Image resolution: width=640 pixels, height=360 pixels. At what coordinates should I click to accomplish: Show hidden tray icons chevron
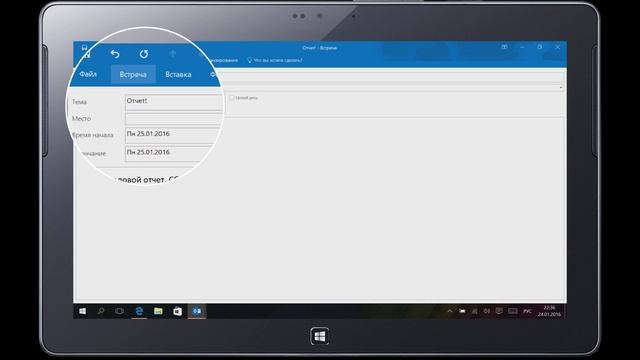click(x=450, y=311)
